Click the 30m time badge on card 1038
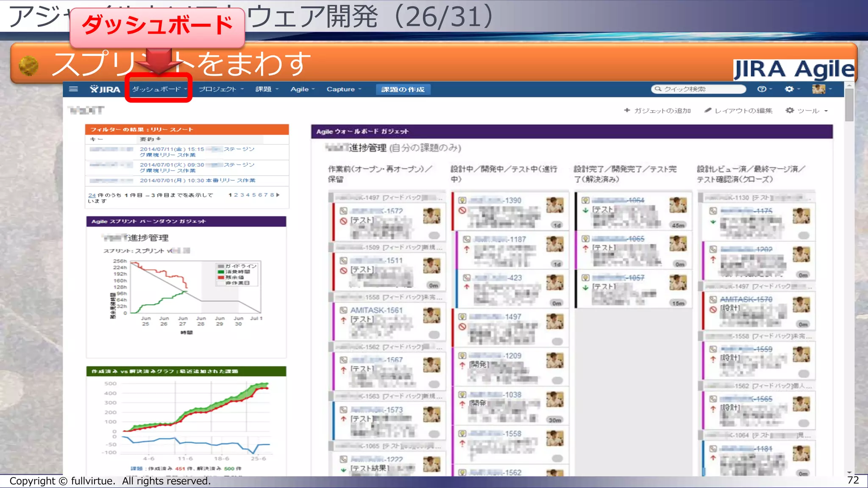 (x=555, y=420)
